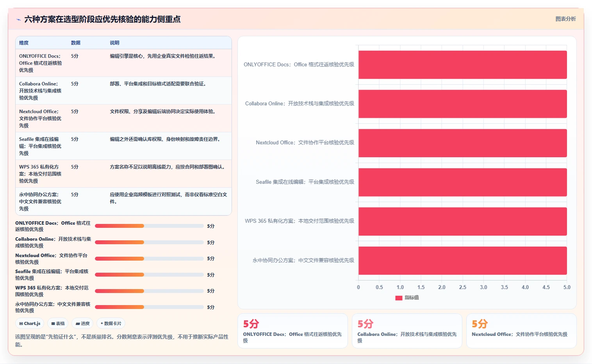Click the 表格 tag chip
The image size is (592, 364).
[58, 323]
